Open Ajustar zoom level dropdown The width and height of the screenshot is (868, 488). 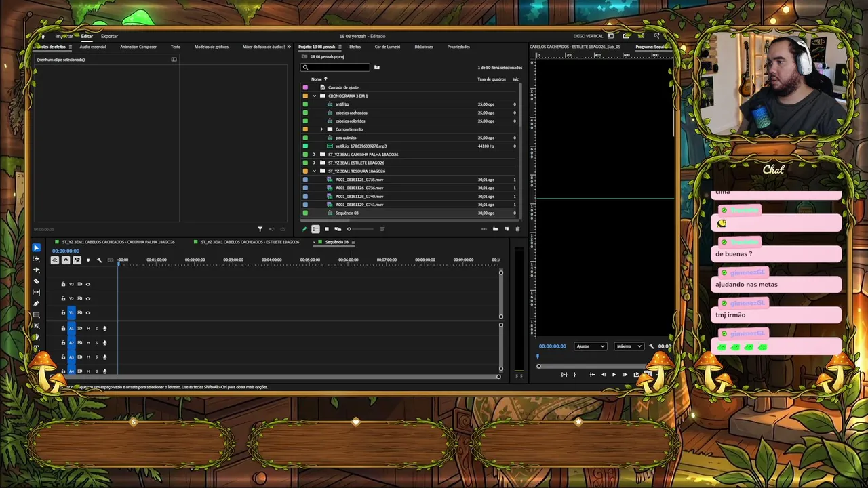[590, 346]
